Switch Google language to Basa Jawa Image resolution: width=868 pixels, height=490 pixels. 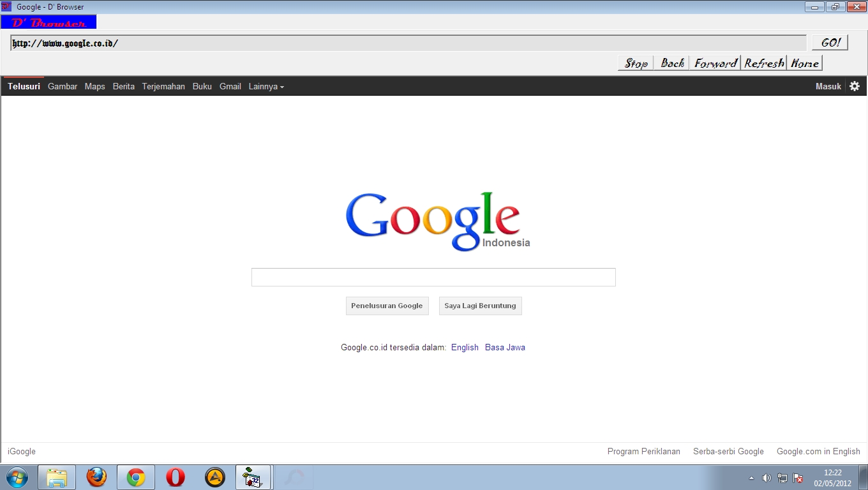pyautogui.click(x=505, y=347)
